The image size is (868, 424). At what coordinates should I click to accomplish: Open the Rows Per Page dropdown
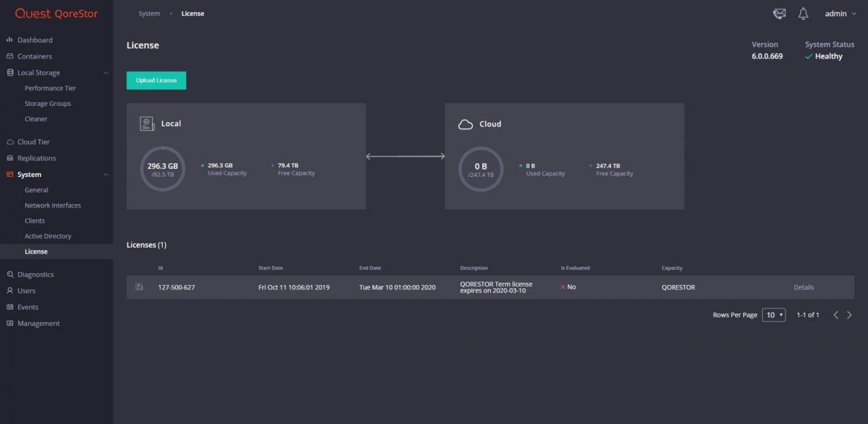coord(774,315)
